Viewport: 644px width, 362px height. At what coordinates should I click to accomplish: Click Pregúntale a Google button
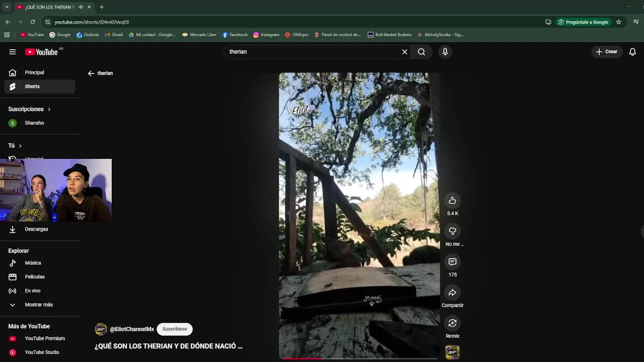point(583,22)
